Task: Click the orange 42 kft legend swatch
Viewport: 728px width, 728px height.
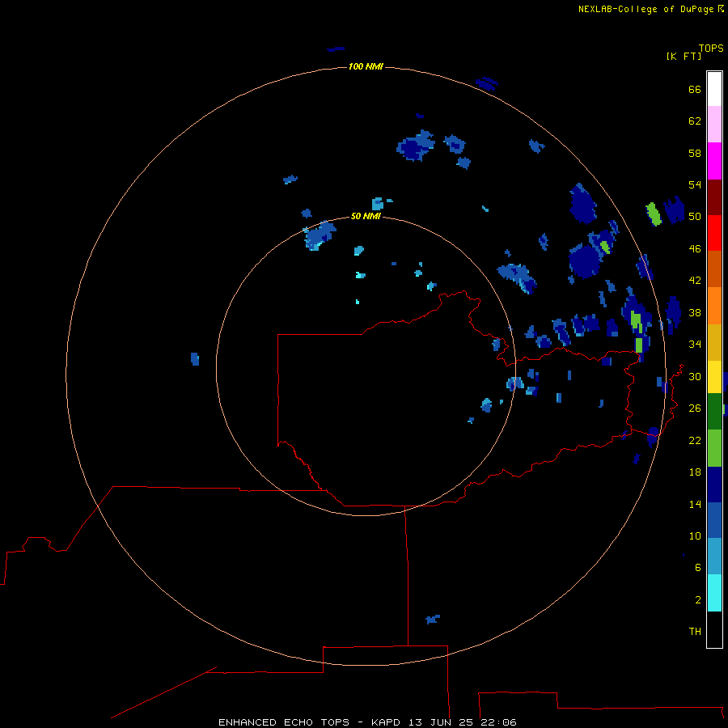Action: click(714, 306)
